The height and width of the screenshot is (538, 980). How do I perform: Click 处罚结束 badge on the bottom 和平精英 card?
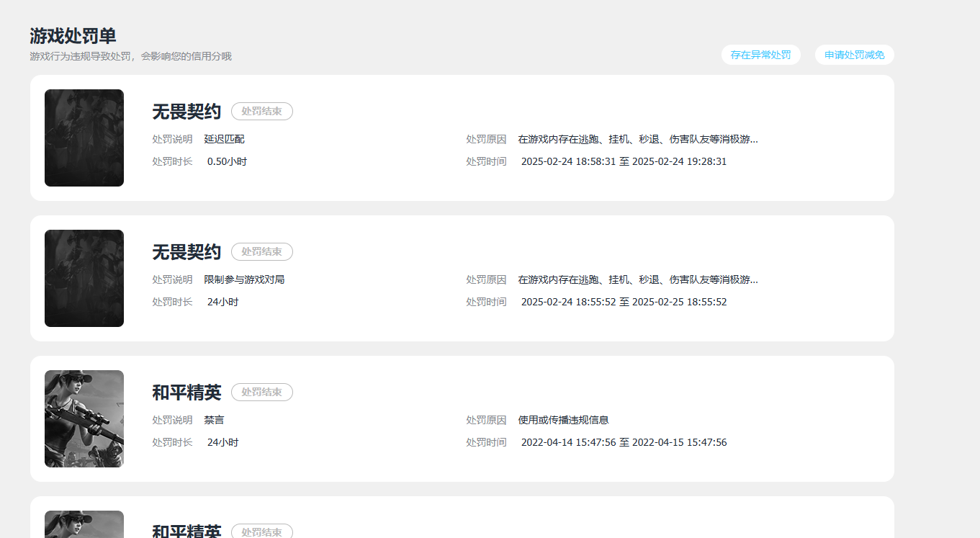click(262, 532)
